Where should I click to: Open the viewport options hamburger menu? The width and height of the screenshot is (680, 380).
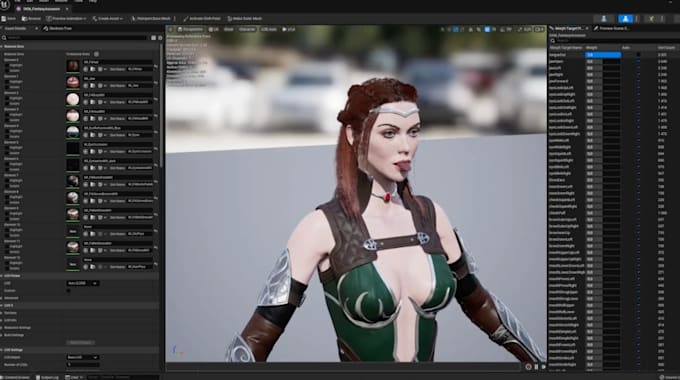click(170, 29)
